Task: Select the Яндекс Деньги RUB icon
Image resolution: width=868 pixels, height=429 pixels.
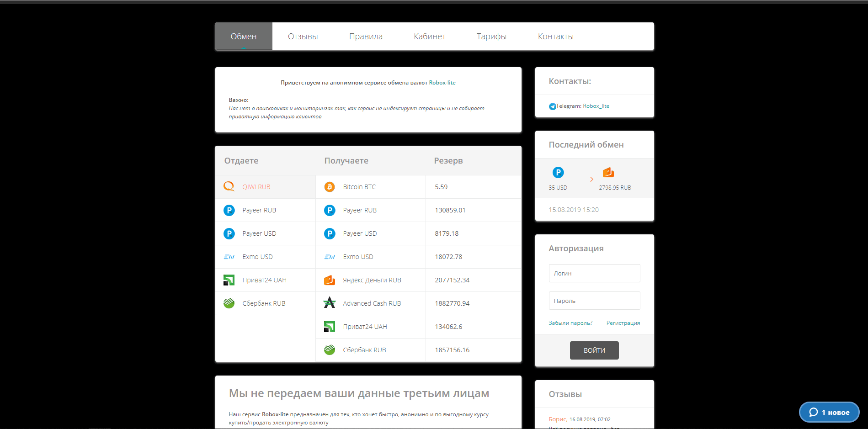Action: (x=330, y=280)
